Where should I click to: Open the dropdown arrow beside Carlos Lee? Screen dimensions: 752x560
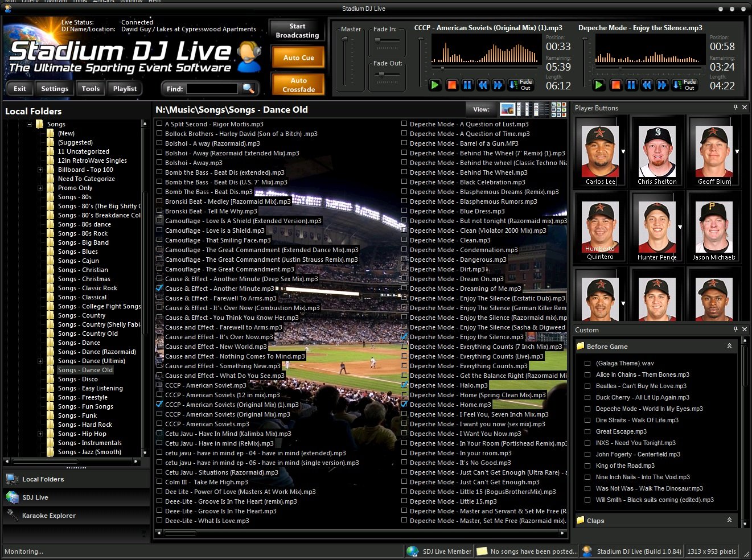click(x=623, y=151)
